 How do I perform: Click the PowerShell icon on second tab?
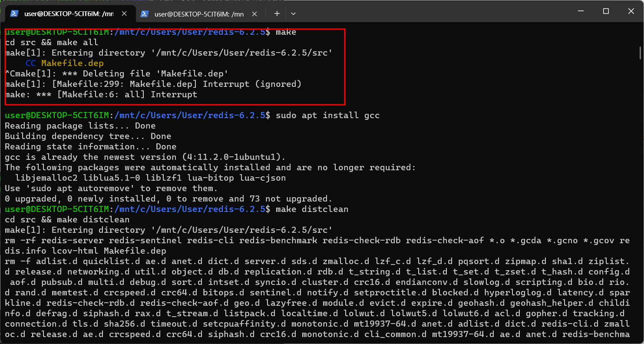point(145,14)
